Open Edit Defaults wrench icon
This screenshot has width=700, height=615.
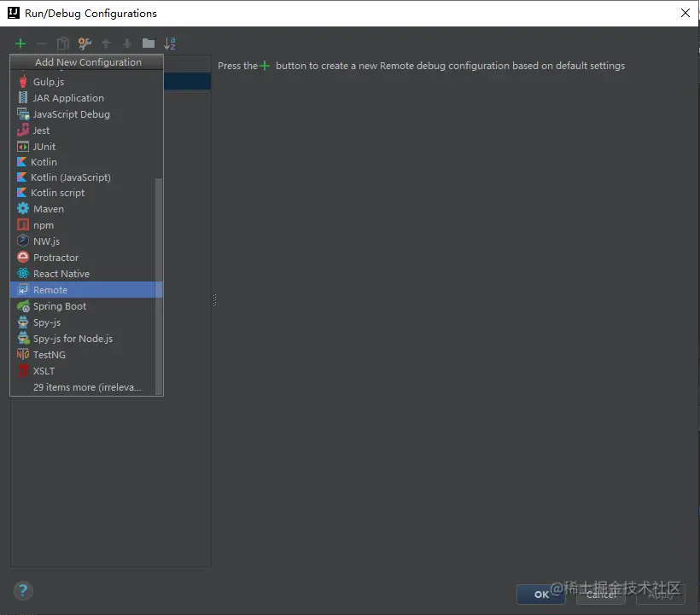pyautogui.click(x=85, y=44)
